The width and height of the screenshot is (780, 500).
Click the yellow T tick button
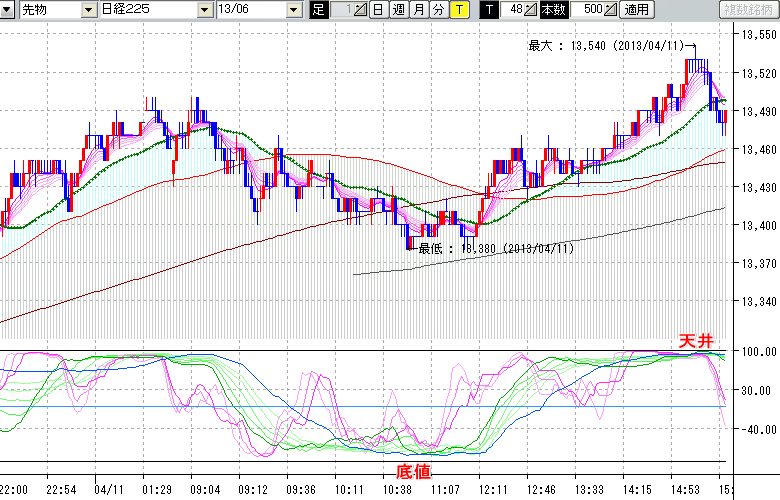pyautogui.click(x=459, y=10)
